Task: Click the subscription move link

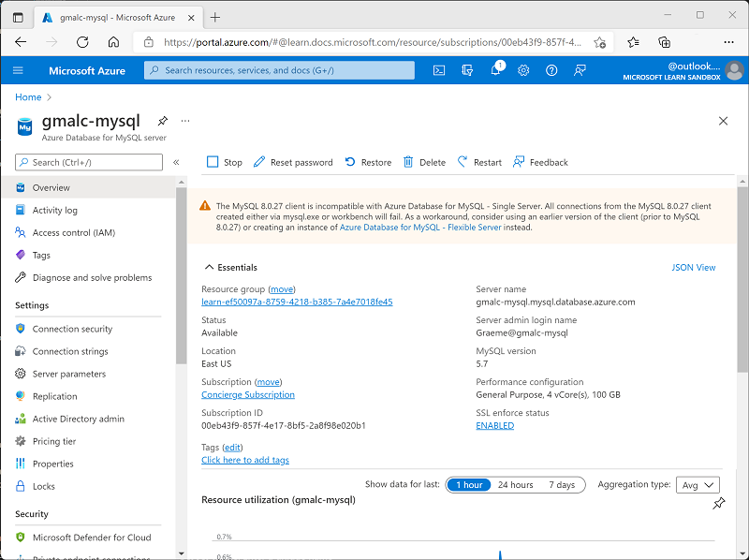Action: [269, 382]
